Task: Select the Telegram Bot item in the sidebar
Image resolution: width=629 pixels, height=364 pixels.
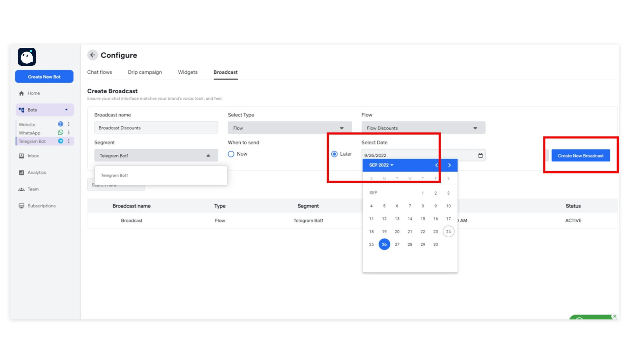Action: click(x=32, y=141)
